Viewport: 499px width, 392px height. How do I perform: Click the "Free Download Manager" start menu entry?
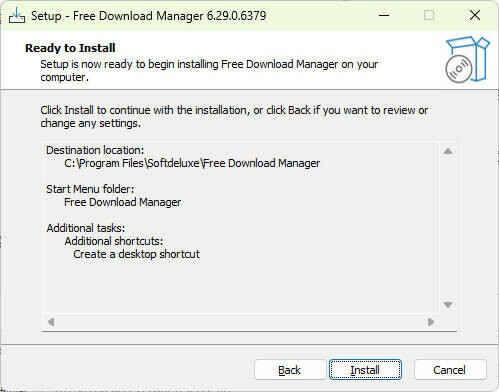pyautogui.click(x=122, y=202)
